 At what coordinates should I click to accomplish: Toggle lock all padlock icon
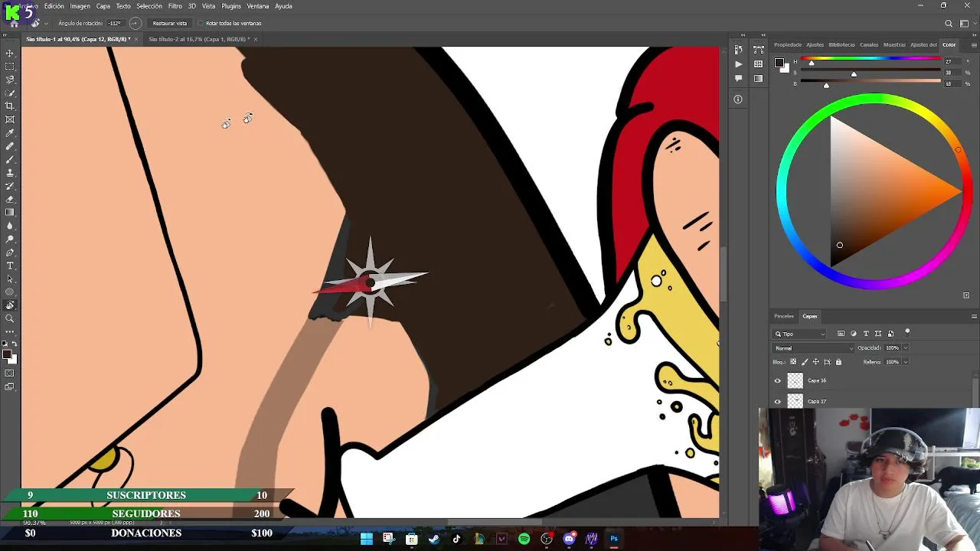(x=838, y=362)
